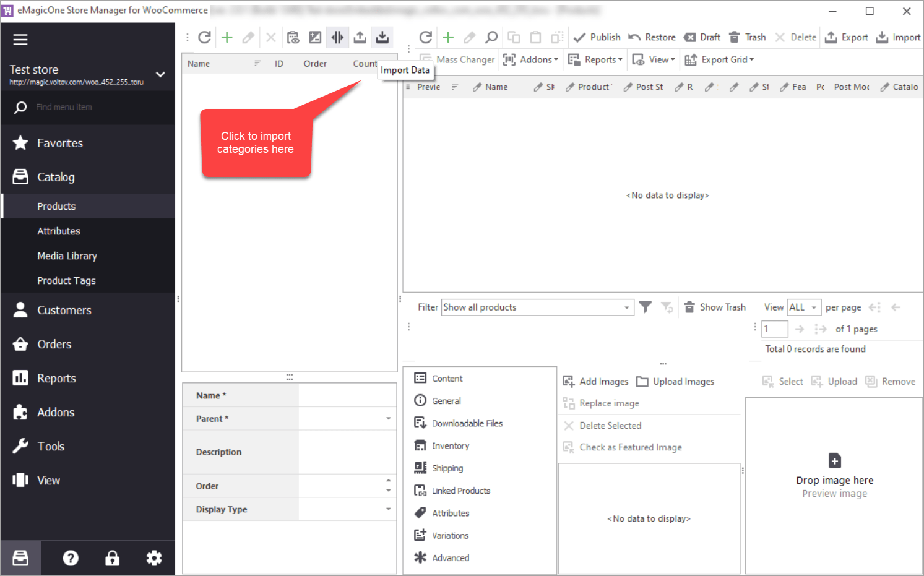Toggle Show Trash in filter bar
The height and width of the screenshot is (576, 924).
click(715, 307)
